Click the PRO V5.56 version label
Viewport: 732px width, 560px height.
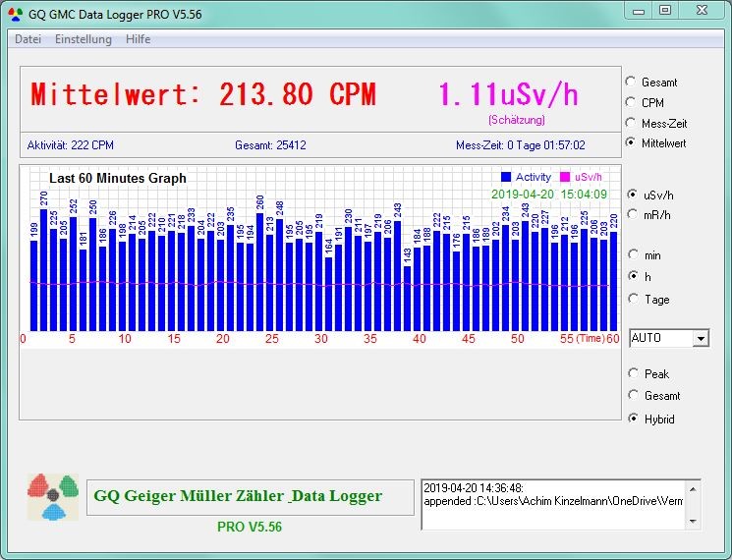[250, 527]
